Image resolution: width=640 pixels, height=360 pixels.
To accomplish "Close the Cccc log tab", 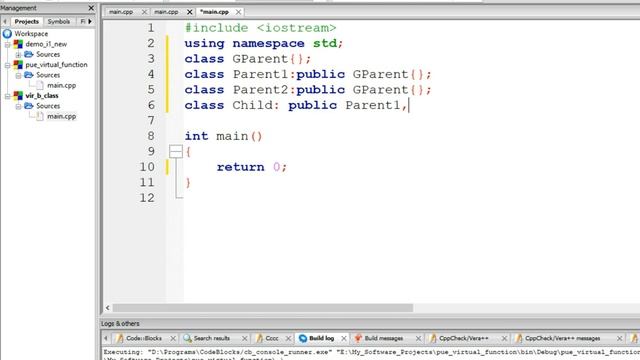I will 288,338.
